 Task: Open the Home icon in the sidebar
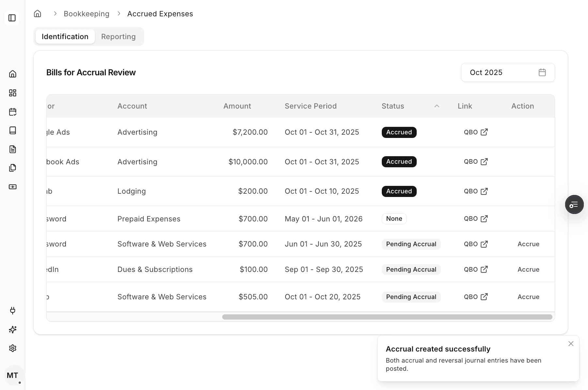tap(13, 74)
